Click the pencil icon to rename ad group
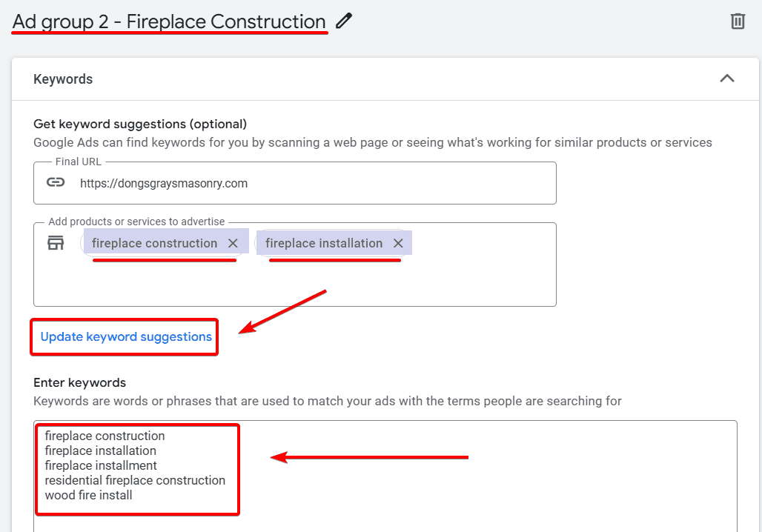762x532 pixels. tap(343, 21)
